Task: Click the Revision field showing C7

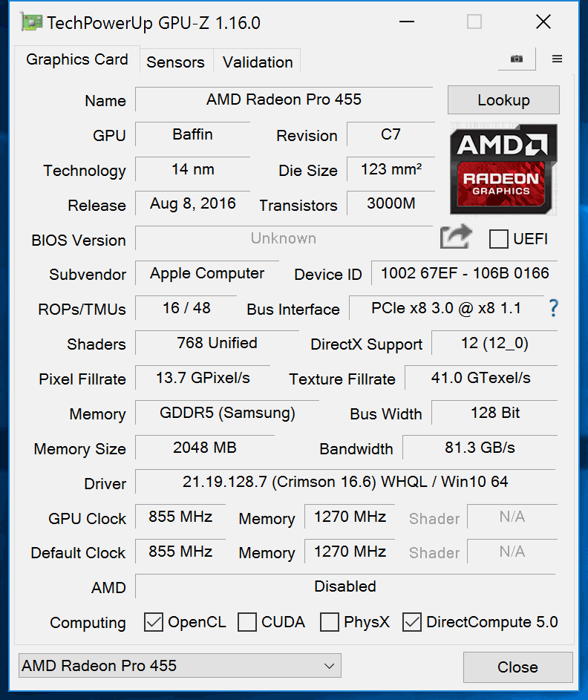Action: pos(391,134)
